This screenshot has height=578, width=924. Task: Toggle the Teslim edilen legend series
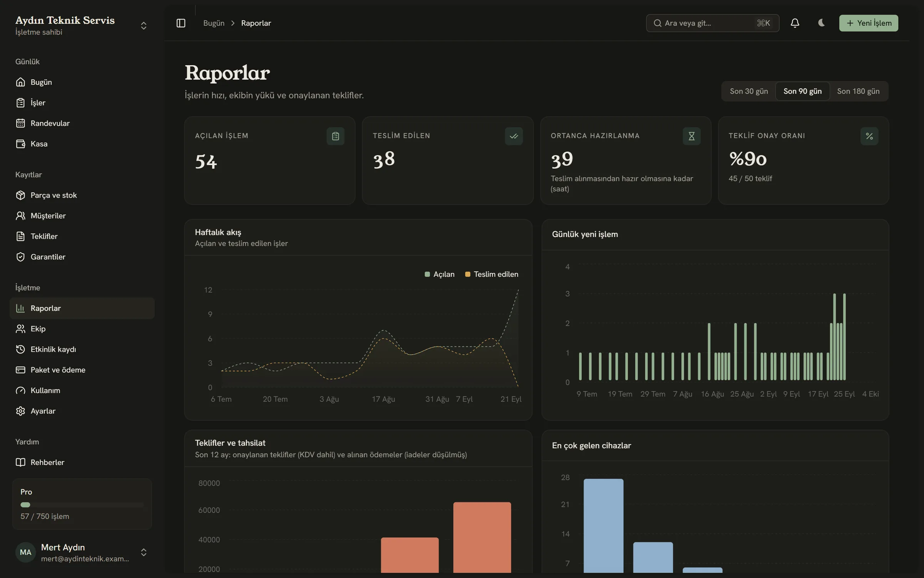[492, 274]
